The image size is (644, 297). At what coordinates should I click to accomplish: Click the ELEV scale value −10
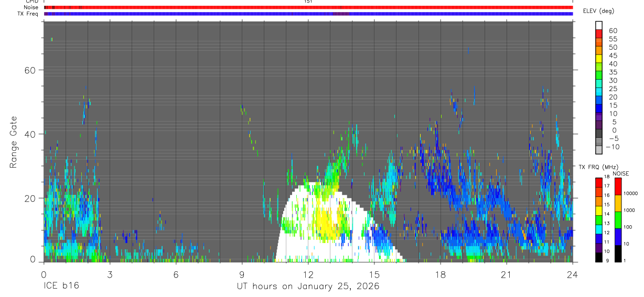tap(612, 147)
